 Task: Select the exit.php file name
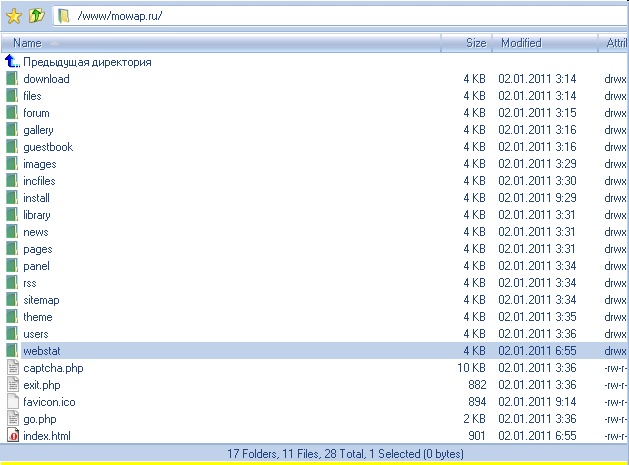42,385
